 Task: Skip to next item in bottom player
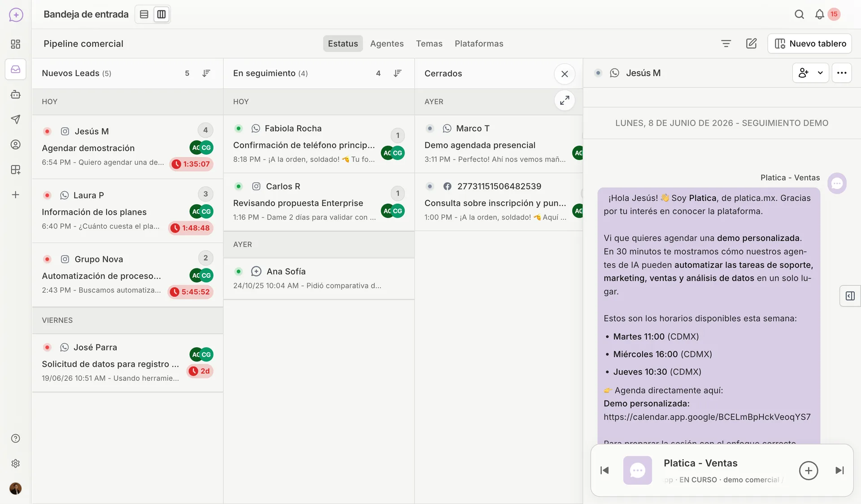coord(839,470)
